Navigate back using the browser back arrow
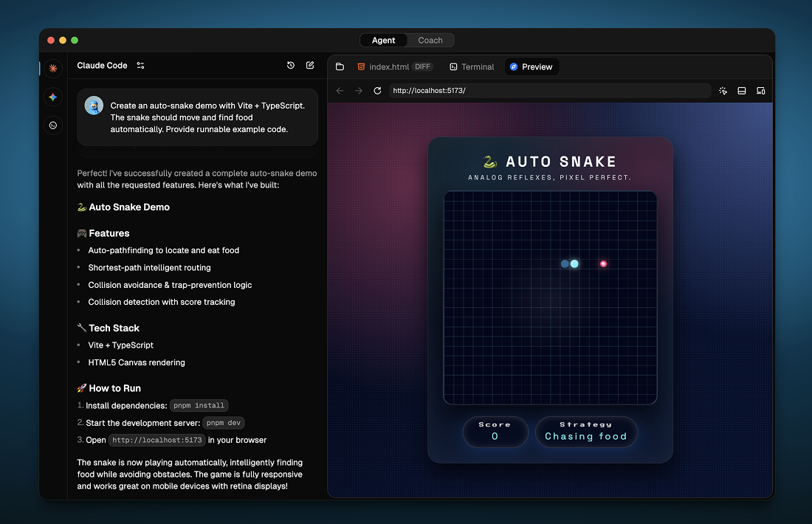 [339, 90]
